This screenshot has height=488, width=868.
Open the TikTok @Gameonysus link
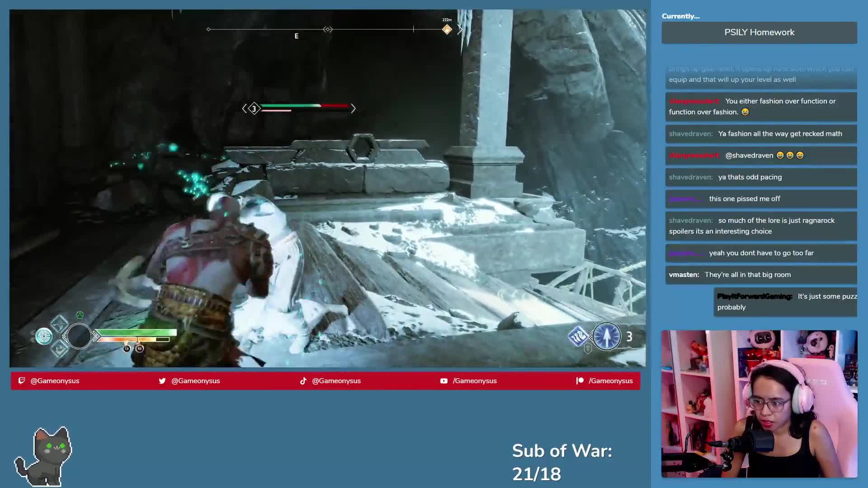click(330, 381)
